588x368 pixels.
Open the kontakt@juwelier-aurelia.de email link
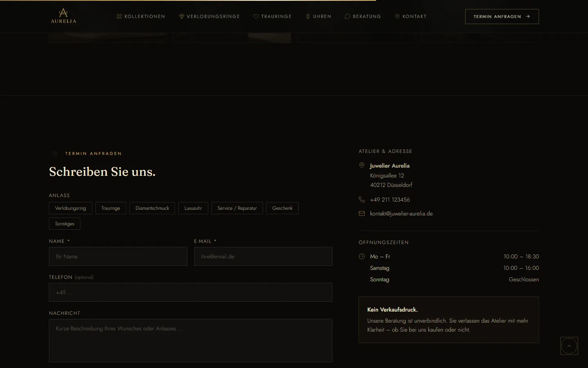(x=401, y=213)
